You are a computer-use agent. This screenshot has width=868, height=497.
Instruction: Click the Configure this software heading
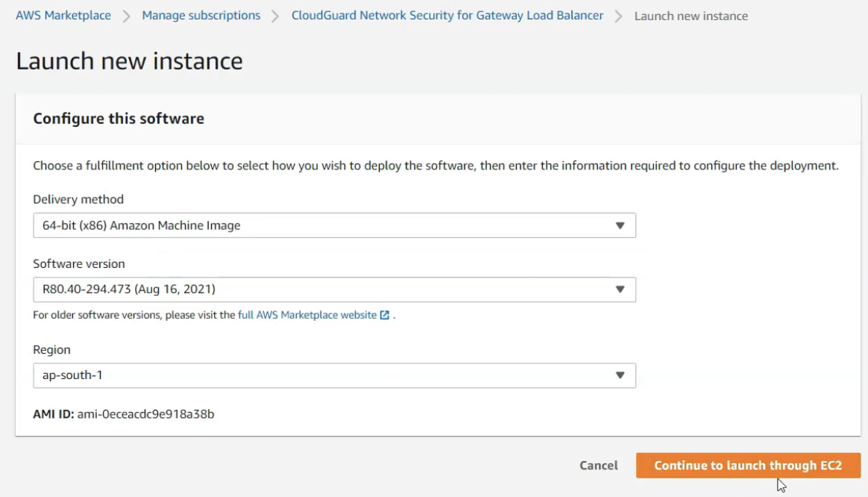tap(119, 119)
